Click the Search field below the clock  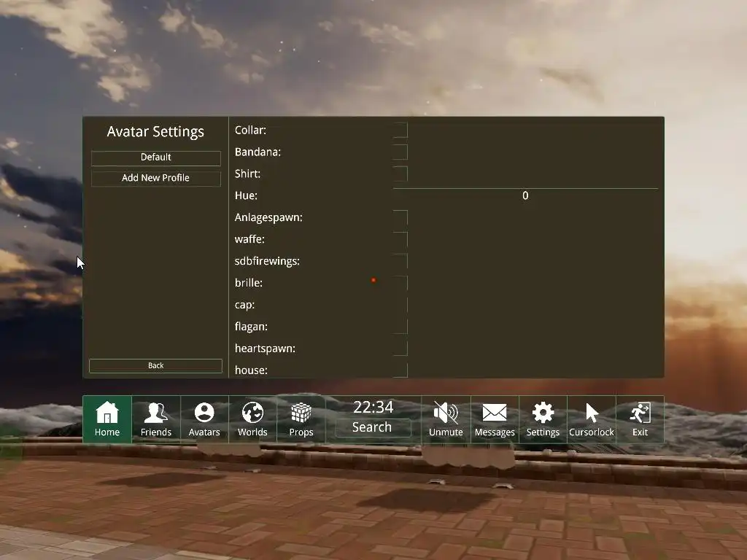[x=373, y=427]
